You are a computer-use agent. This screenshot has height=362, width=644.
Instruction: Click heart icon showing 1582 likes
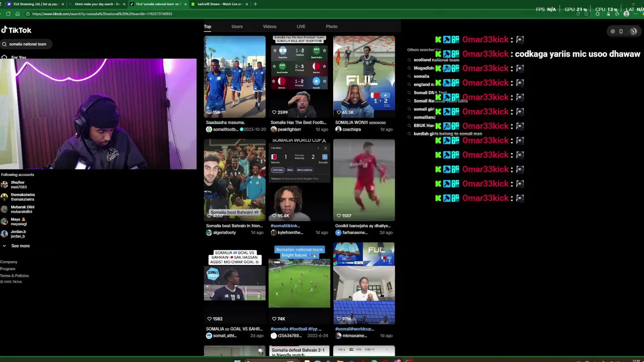pyautogui.click(x=209, y=319)
